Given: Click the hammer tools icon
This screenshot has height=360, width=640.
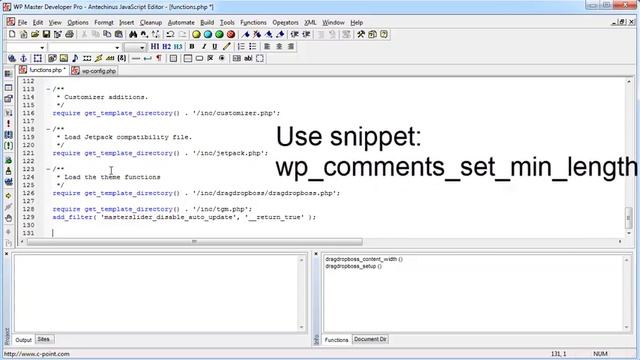Looking at the screenshot, I should pyautogui.click(x=361, y=34).
